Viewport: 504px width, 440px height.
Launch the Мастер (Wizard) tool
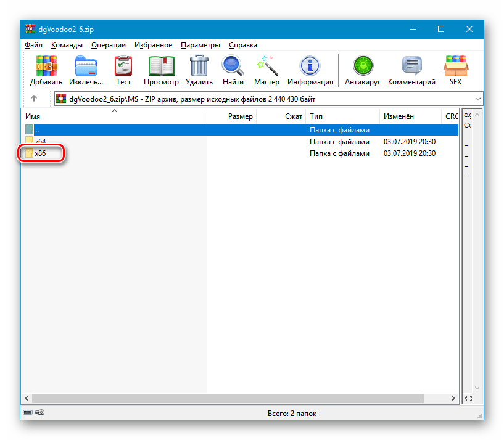[266, 70]
